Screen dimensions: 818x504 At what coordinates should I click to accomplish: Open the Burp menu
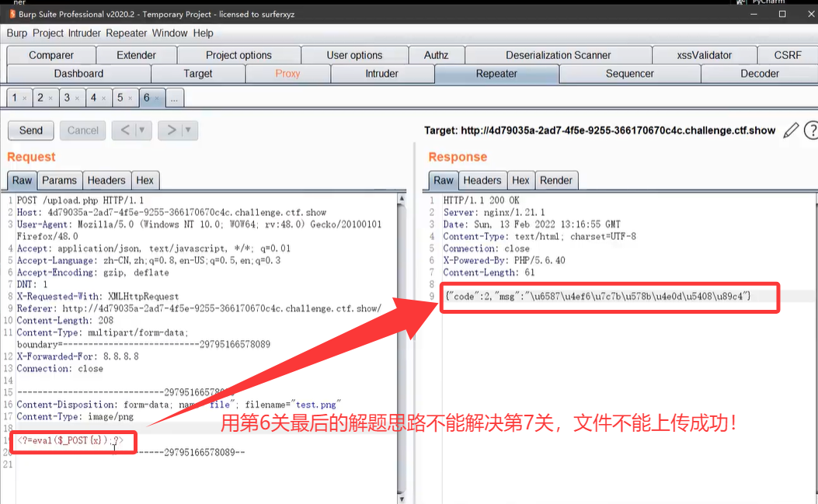pyautogui.click(x=16, y=33)
